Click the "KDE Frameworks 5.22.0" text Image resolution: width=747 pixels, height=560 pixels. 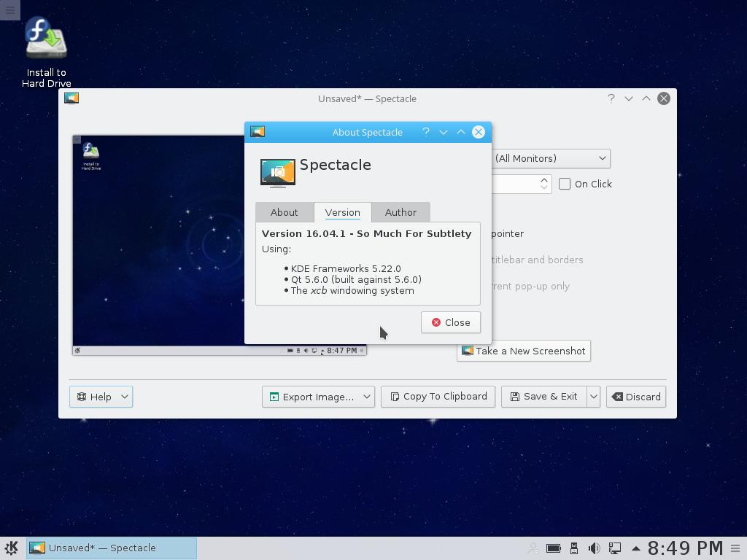[x=346, y=268]
